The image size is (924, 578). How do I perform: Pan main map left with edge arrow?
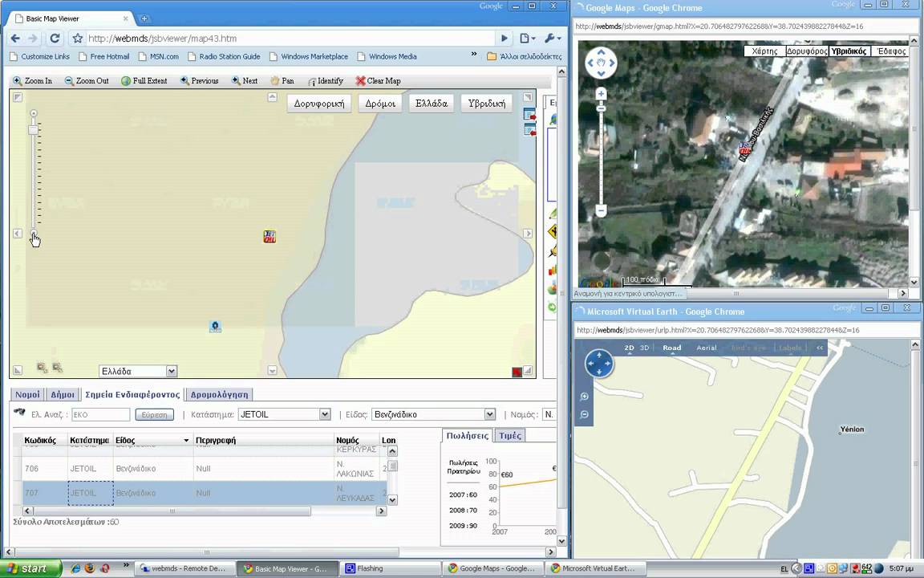click(x=17, y=234)
